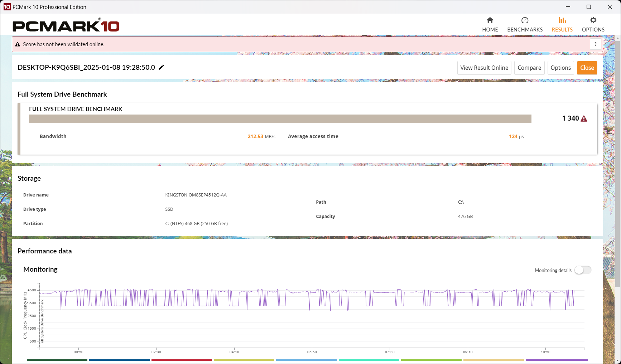Click the 04:10 time marker on chart

234,352
